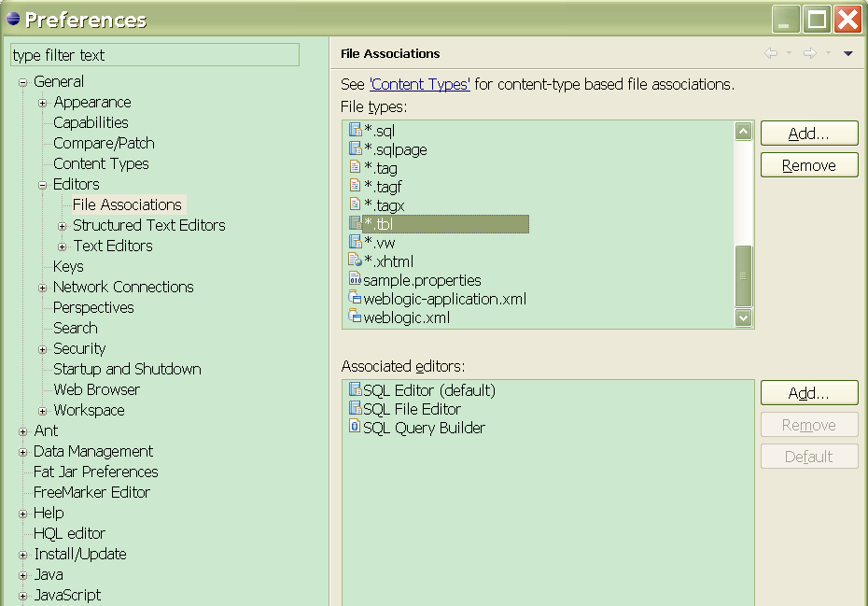Open the preferences view menu dropdown arrow
868x606 pixels.
click(x=847, y=54)
